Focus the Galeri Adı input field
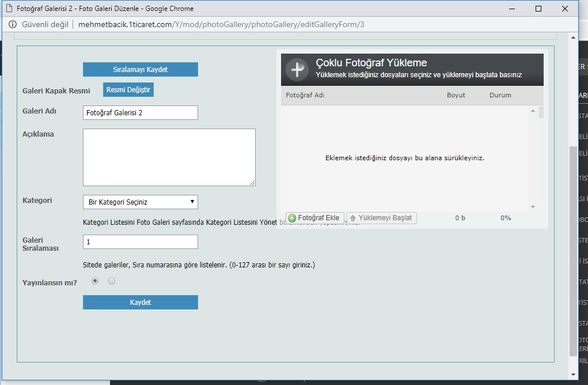This screenshot has height=385, width=588. pos(141,112)
